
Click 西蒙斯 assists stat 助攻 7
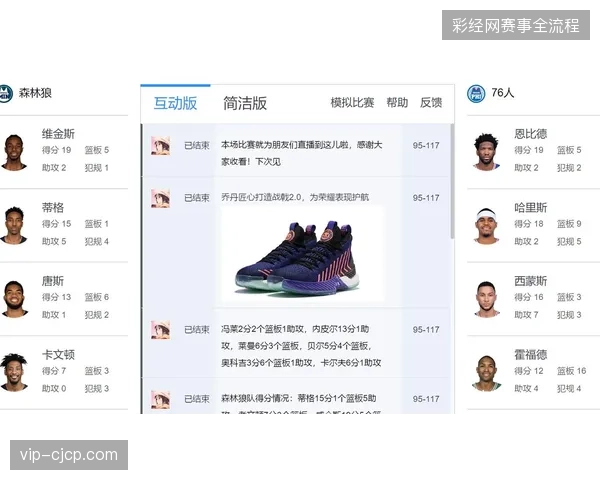pos(526,315)
